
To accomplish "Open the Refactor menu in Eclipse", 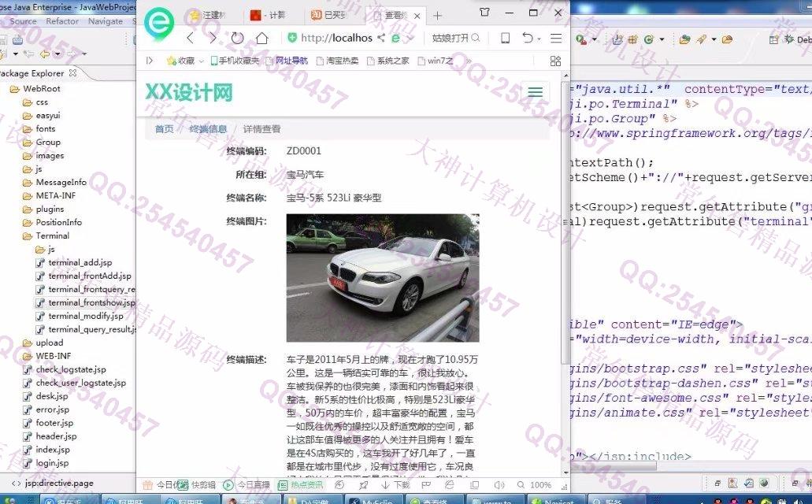I will (x=62, y=21).
